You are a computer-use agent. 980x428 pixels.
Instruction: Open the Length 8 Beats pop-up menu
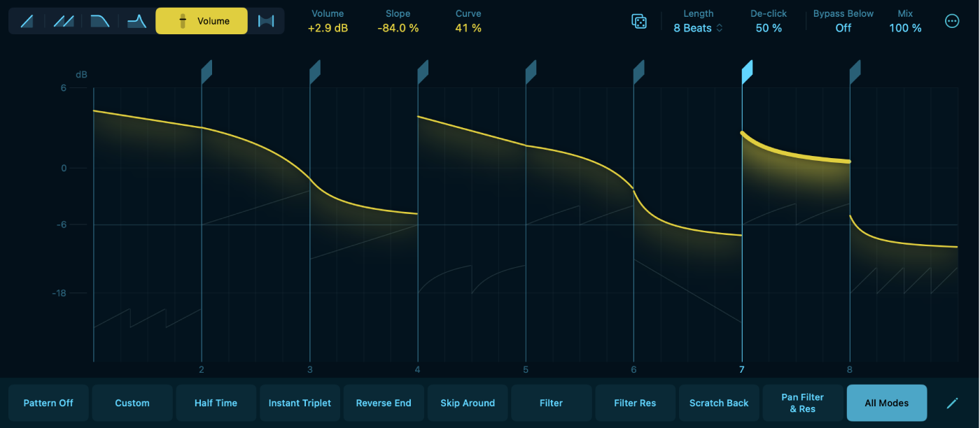point(698,28)
